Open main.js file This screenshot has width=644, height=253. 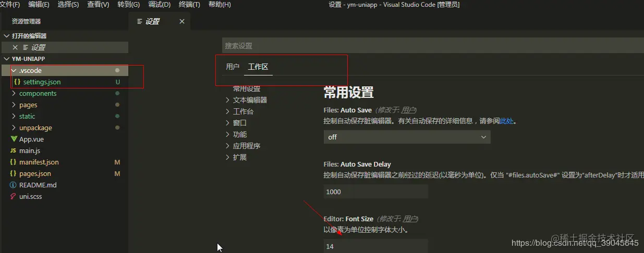pos(30,150)
